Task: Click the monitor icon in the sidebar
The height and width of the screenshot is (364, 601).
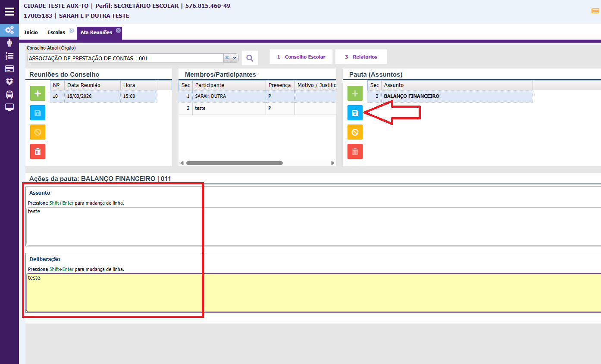Action: coord(9,107)
